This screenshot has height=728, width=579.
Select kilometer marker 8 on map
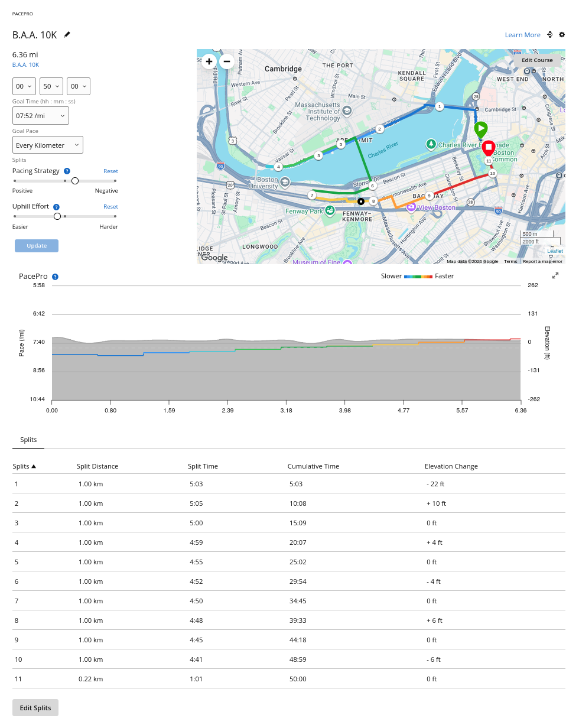[x=373, y=201]
